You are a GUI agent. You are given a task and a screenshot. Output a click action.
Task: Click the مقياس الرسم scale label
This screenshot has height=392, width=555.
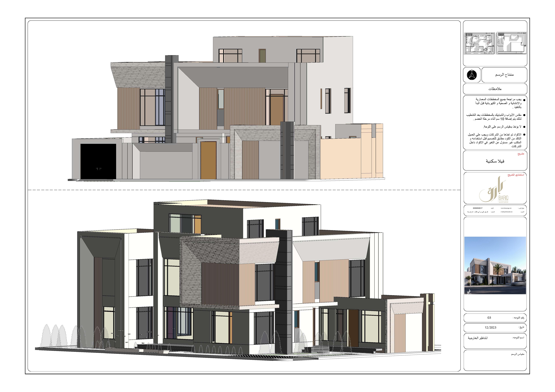[518, 354]
